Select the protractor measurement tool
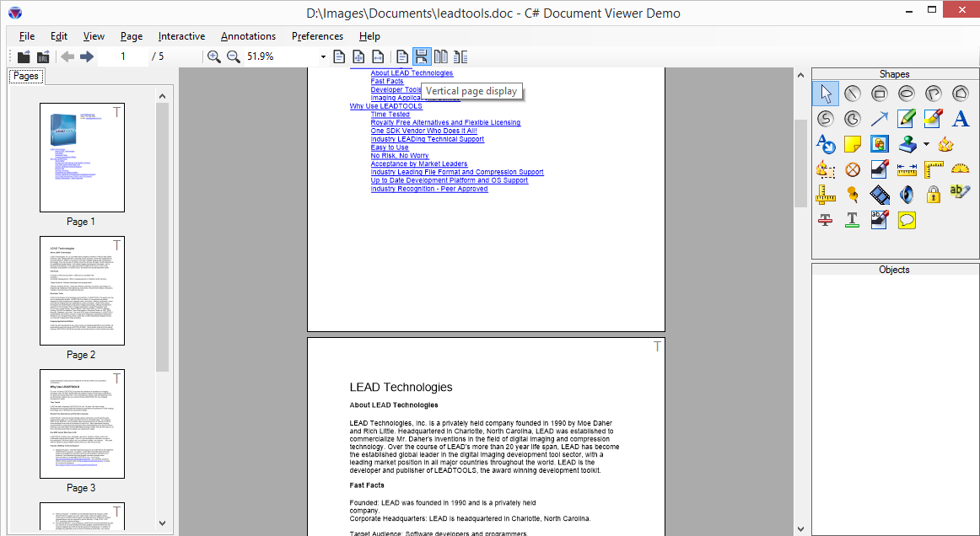This screenshot has width=980, height=536. tap(960, 169)
